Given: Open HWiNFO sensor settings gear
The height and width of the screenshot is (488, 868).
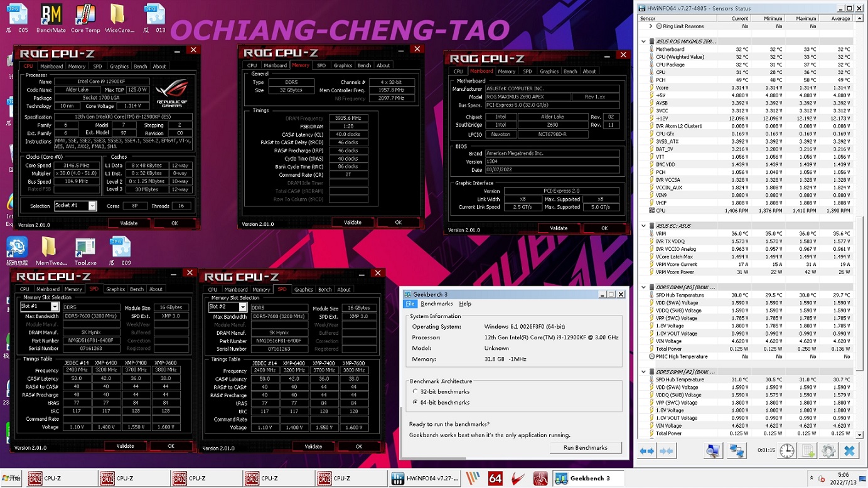Looking at the screenshot, I should coord(828,451).
